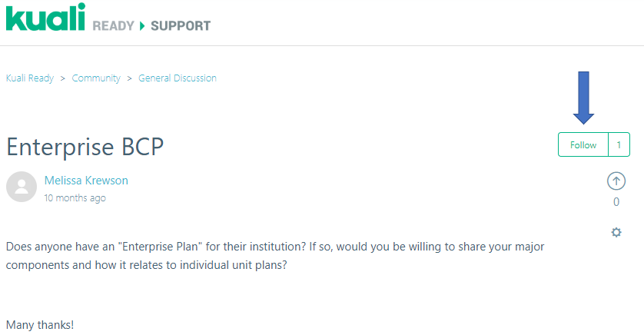Open the Community breadcrumb link
The width and height of the screenshot is (644, 335).
(x=96, y=78)
